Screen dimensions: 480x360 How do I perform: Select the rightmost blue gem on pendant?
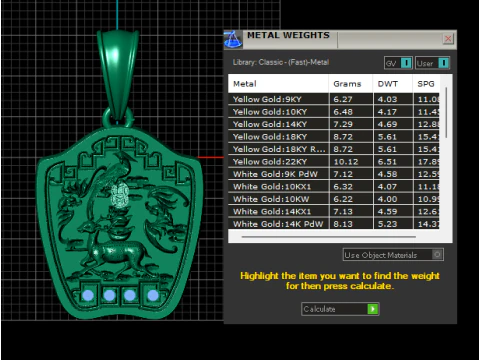point(153,295)
